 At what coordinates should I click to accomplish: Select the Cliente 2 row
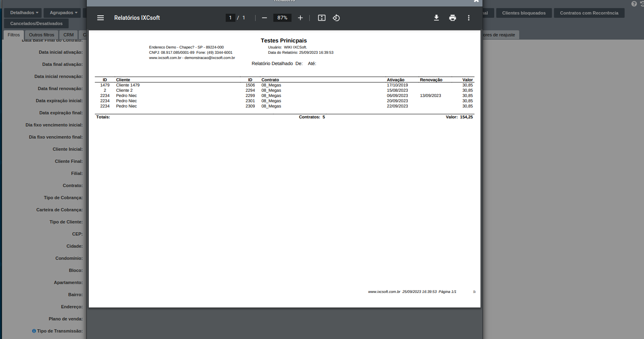click(x=285, y=91)
